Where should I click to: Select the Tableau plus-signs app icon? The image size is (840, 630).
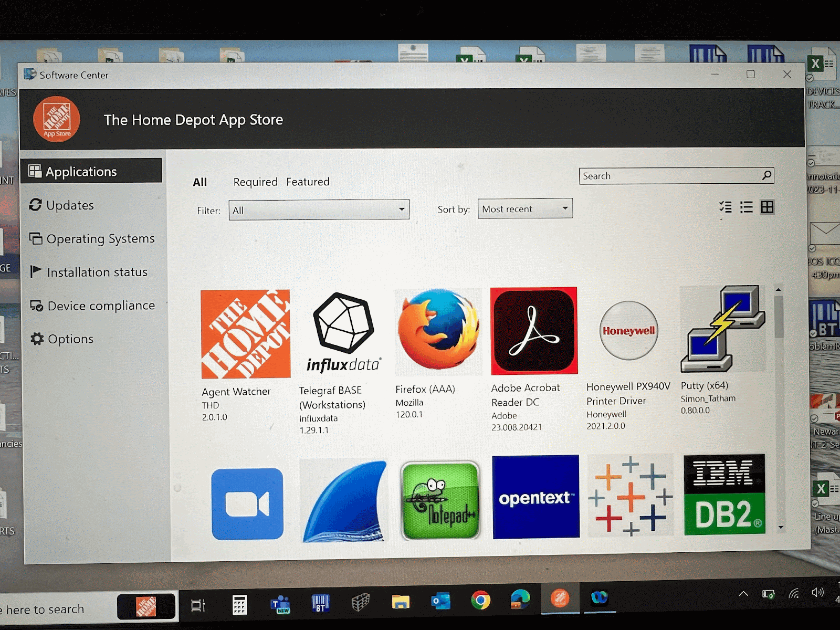630,496
